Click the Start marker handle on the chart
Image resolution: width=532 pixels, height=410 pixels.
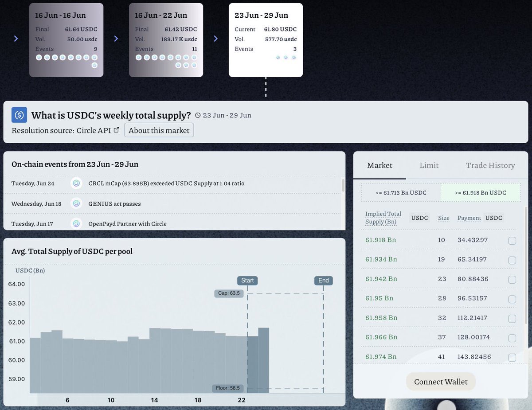(x=247, y=280)
